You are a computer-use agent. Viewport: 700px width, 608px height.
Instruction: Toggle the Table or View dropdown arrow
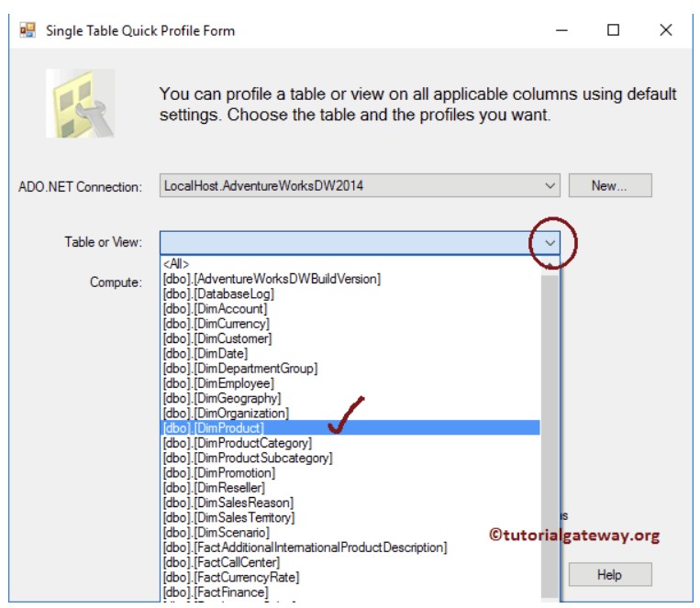[550, 243]
